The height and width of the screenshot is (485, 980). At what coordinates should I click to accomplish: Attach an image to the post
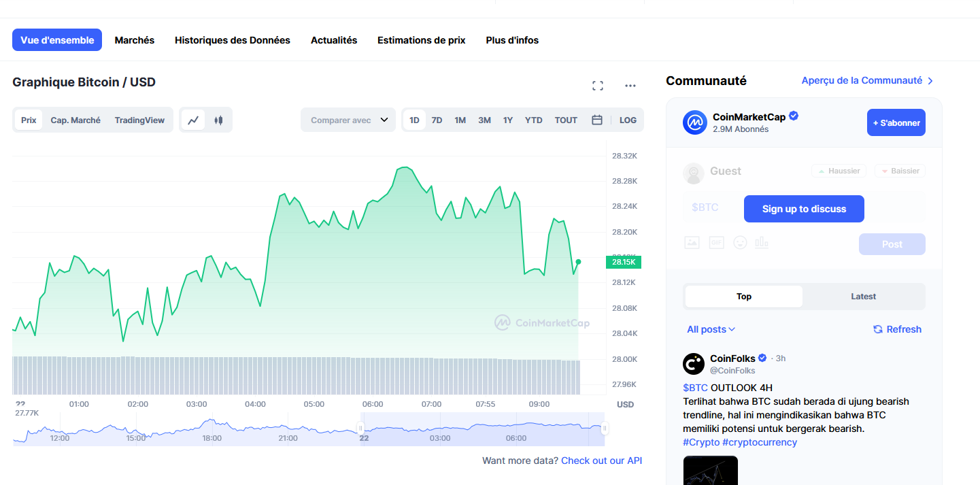tap(692, 242)
